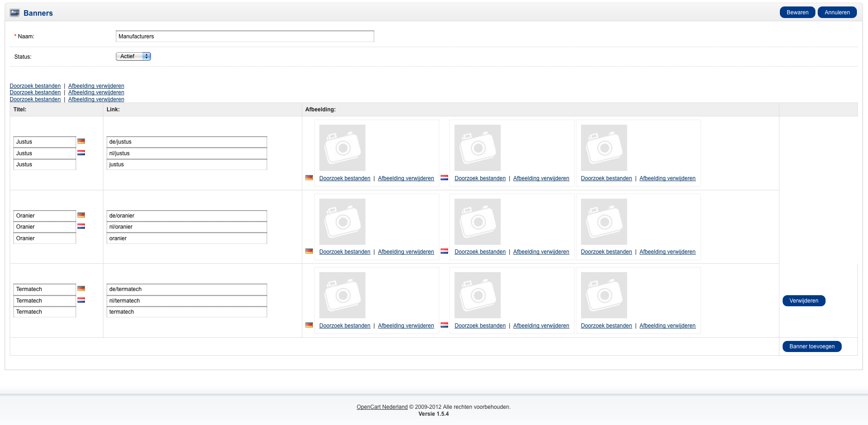Click Dutch flag next to Termatech images
This screenshot has width=868, height=425.
point(444,325)
